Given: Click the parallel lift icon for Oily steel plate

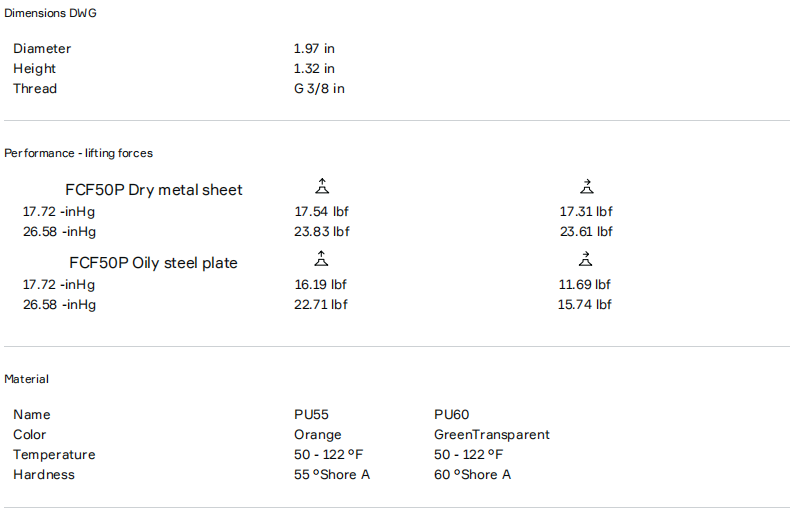Looking at the screenshot, I should point(586,260).
